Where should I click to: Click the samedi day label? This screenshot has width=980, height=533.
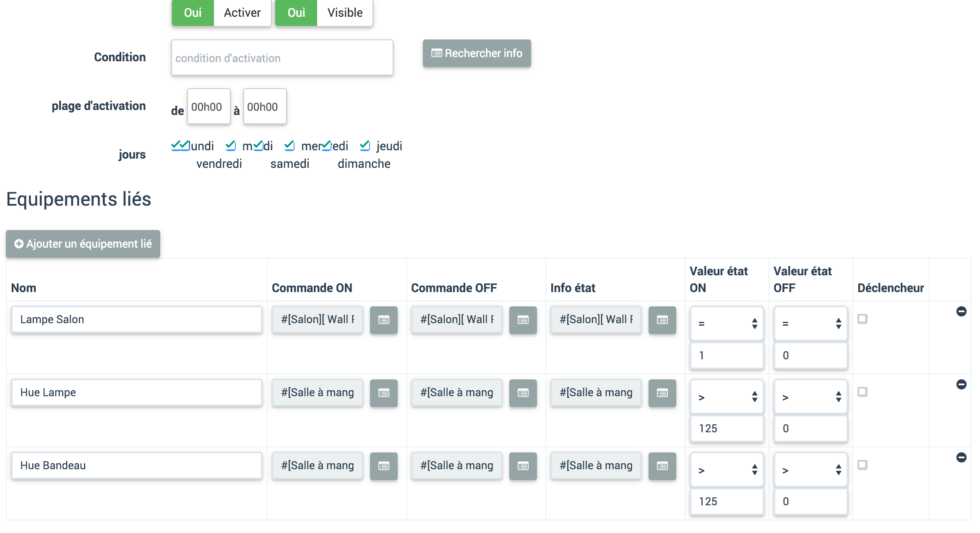point(290,164)
